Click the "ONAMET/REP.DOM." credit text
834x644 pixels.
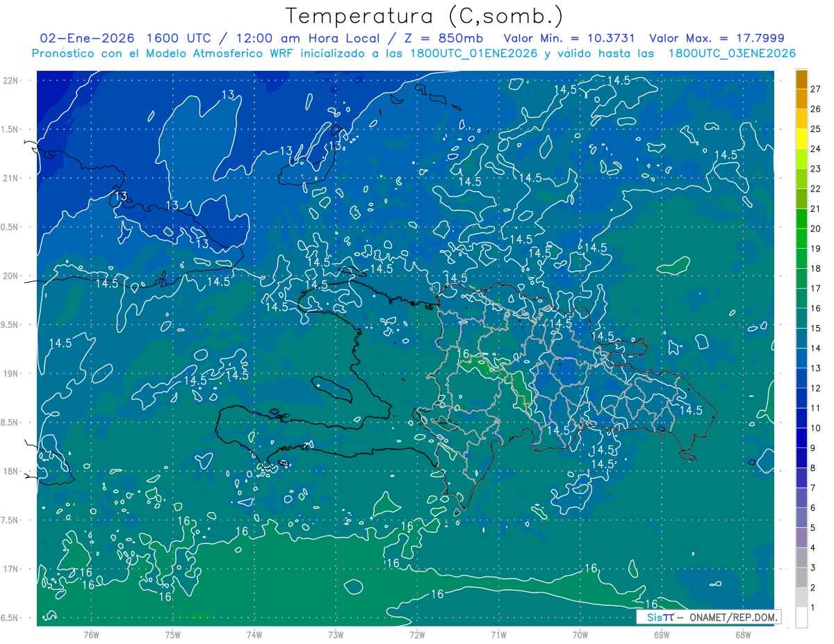[x=733, y=617]
